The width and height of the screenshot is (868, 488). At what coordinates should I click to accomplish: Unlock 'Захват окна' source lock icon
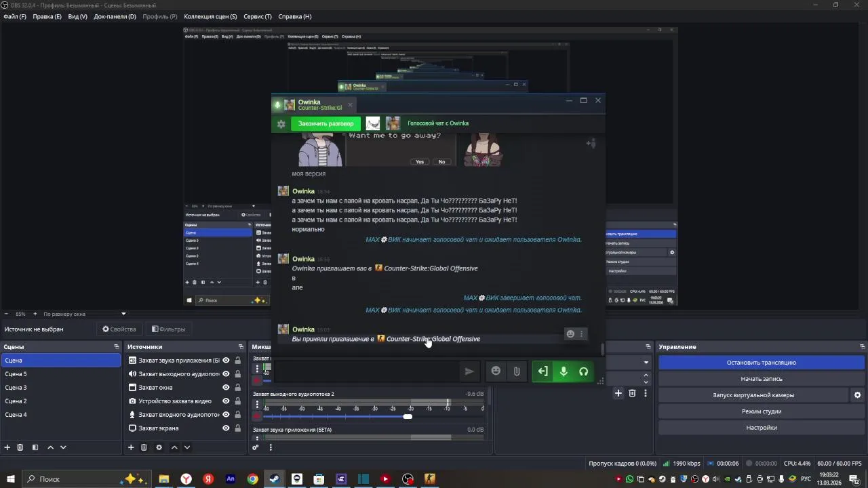pyautogui.click(x=237, y=388)
